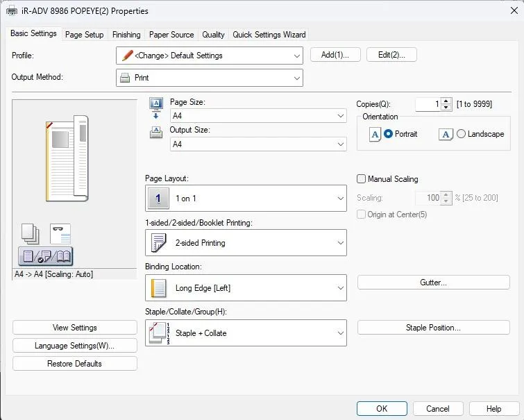Increase the Copies count with the up arrow

pyautogui.click(x=446, y=101)
